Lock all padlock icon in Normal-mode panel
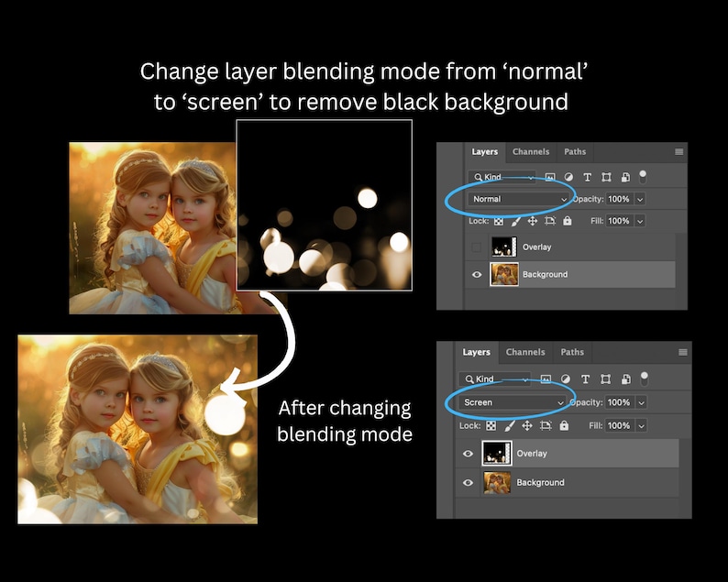 point(567,221)
